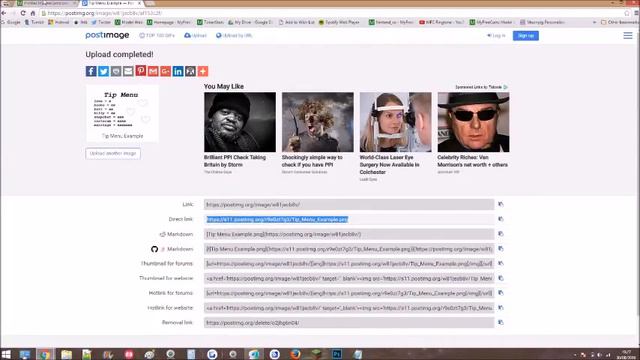Open the Tumblr bookmark

click(x=34, y=22)
